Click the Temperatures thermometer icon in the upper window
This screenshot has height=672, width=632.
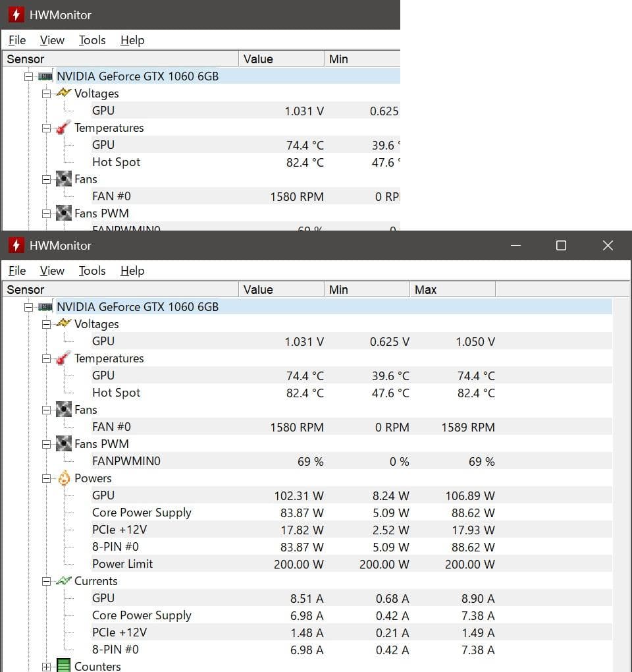pos(63,127)
